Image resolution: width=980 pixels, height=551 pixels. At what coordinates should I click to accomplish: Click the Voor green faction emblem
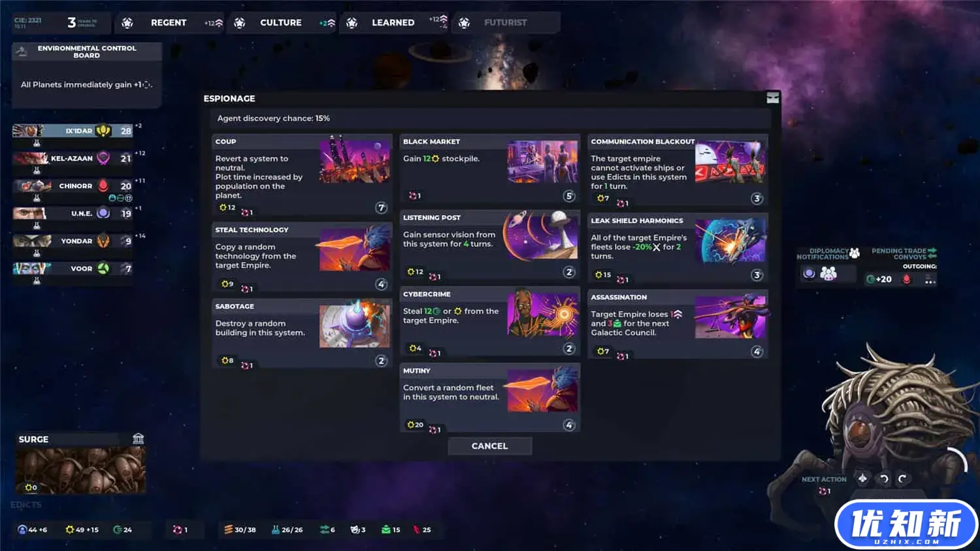pos(103,268)
